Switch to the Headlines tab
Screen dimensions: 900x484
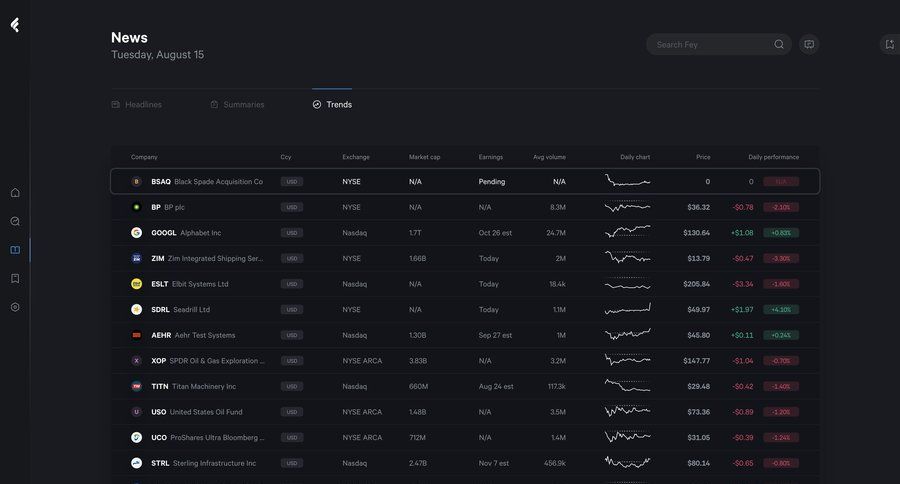(136, 105)
